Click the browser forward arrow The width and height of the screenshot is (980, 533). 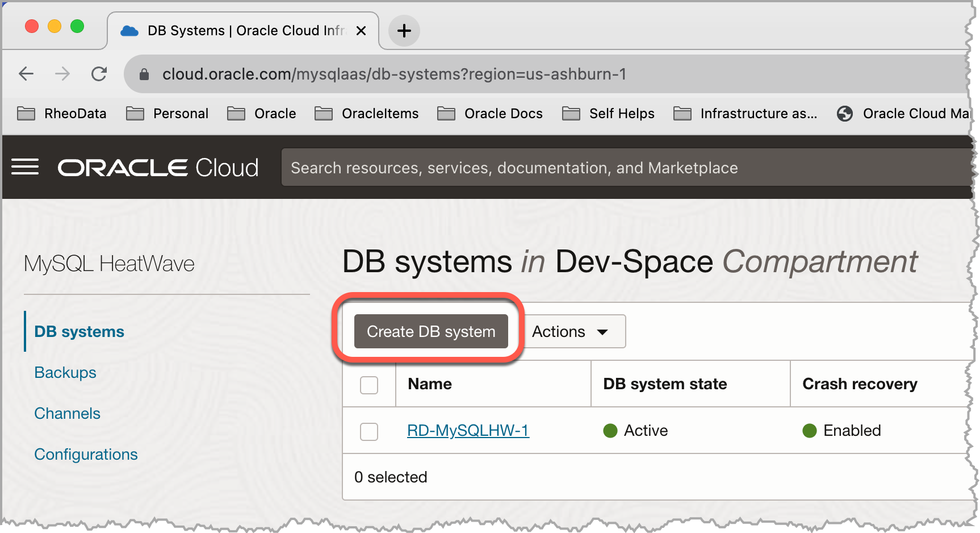pyautogui.click(x=62, y=74)
